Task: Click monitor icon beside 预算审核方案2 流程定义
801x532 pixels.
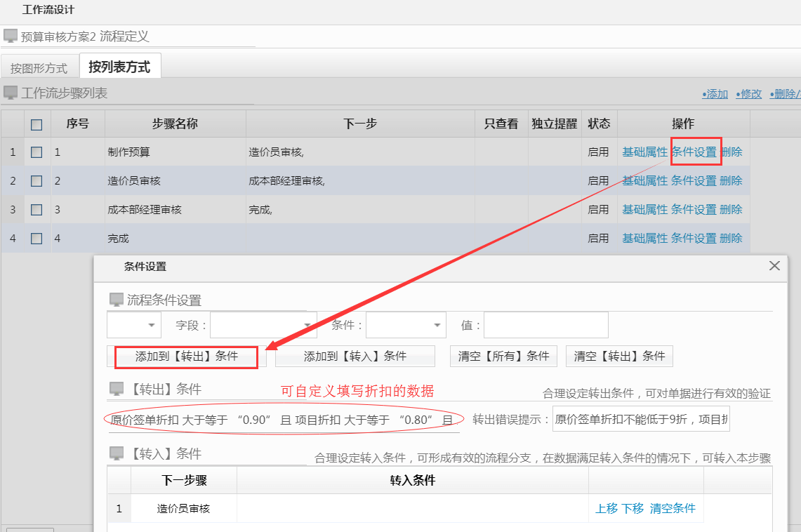Action: [x=10, y=36]
